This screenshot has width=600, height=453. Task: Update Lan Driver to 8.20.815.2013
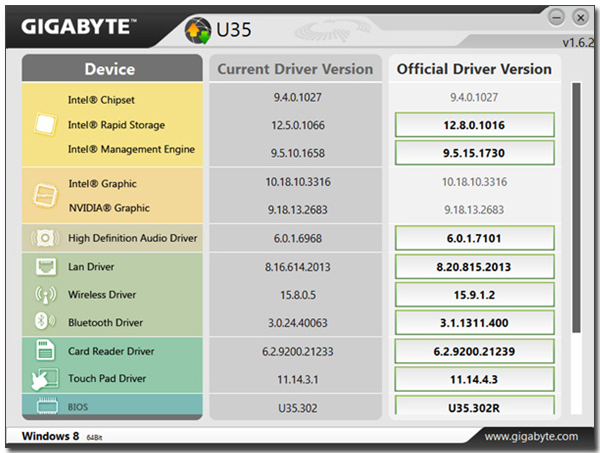point(474,267)
